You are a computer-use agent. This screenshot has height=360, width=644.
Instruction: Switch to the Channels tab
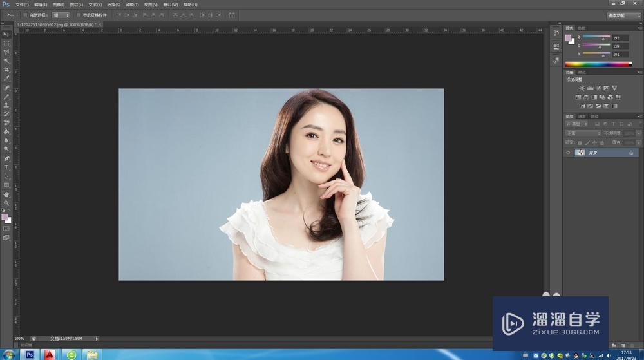(582, 117)
